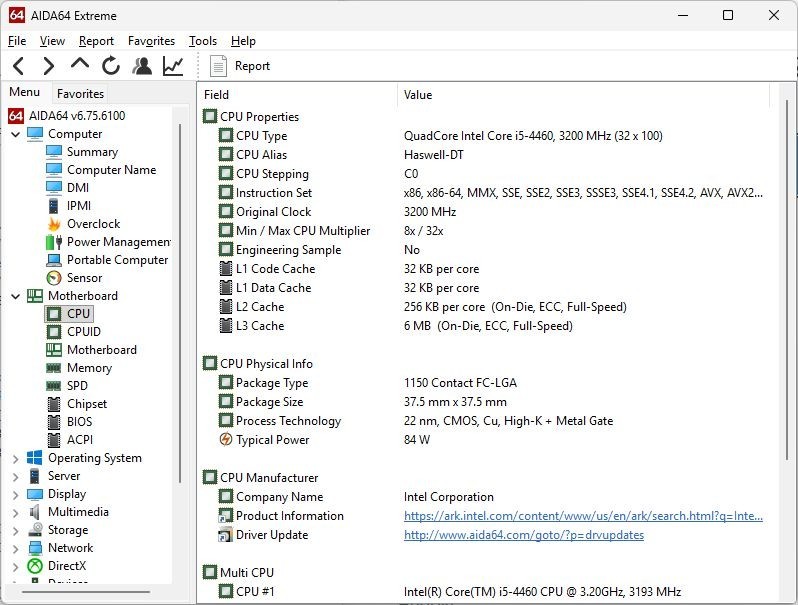This screenshot has height=605, width=798.
Task: Click the Typical Power lightning icon
Action: (x=225, y=439)
